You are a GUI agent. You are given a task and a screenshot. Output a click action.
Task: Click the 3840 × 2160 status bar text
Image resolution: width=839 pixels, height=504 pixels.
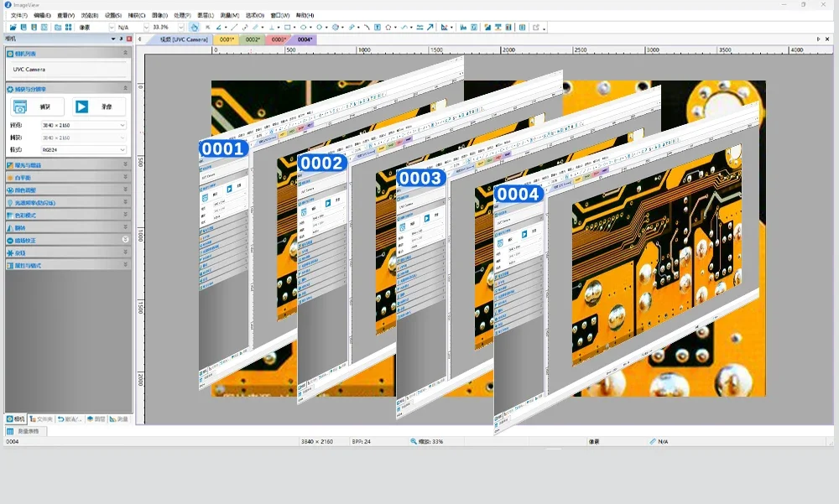317,441
